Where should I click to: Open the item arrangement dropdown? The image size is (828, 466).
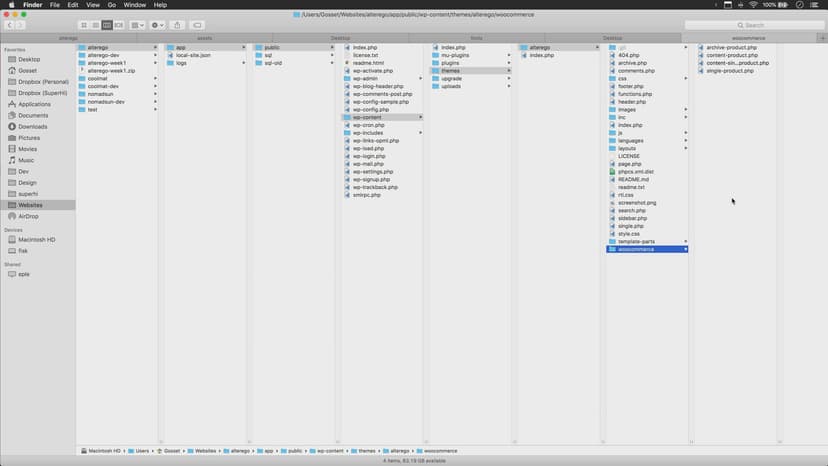pos(138,25)
